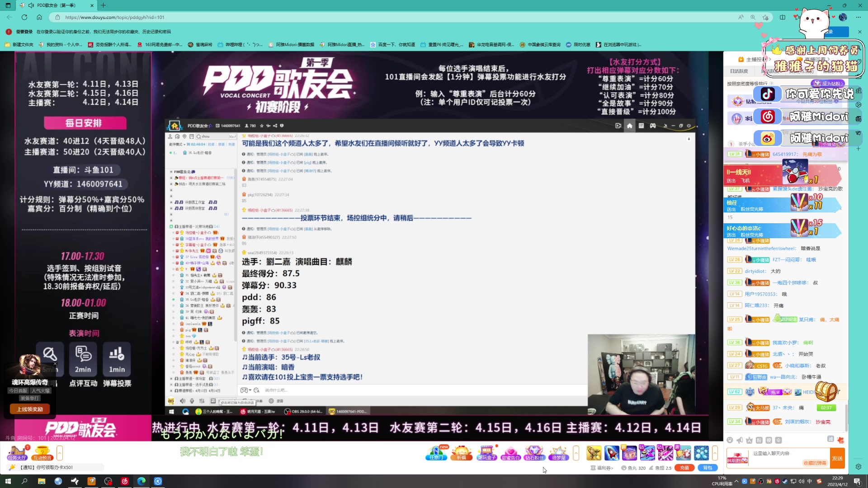Expand the left task panel arrow

[x=60, y=452]
